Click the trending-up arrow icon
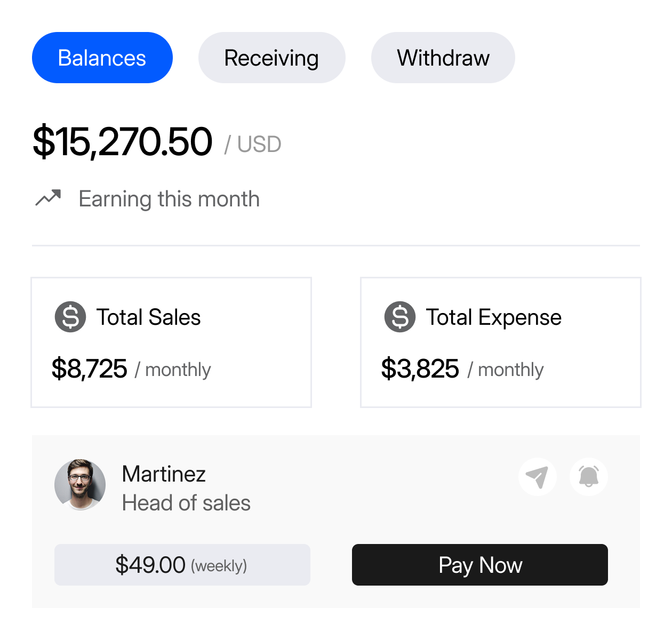Viewport: 672px width, 640px height. click(x=48, y=198)
